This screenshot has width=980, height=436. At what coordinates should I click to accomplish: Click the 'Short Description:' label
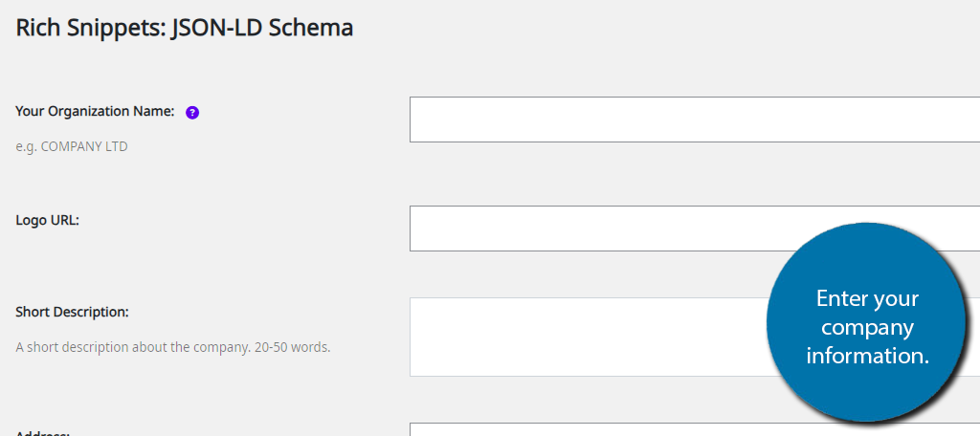(x=72, y=312)
